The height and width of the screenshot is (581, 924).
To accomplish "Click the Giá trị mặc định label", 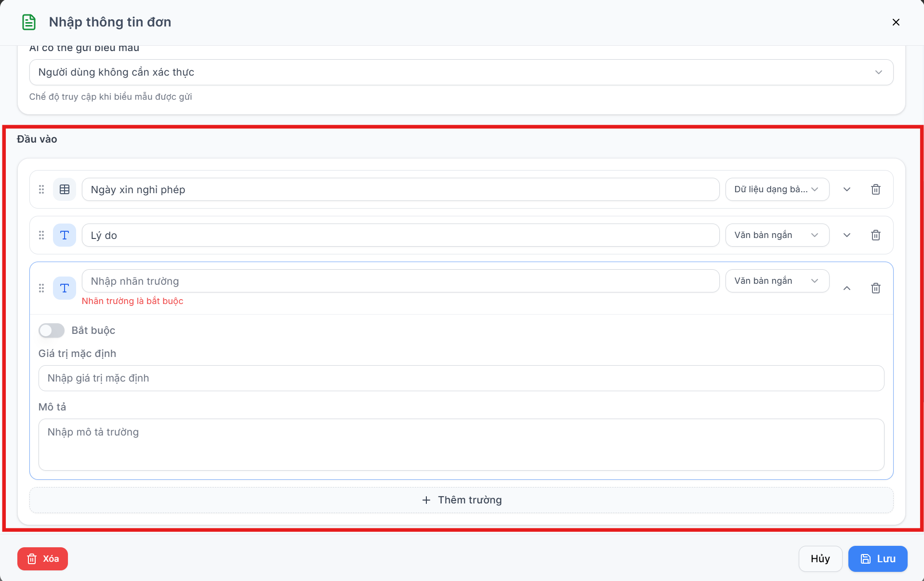I will [77, 354].
